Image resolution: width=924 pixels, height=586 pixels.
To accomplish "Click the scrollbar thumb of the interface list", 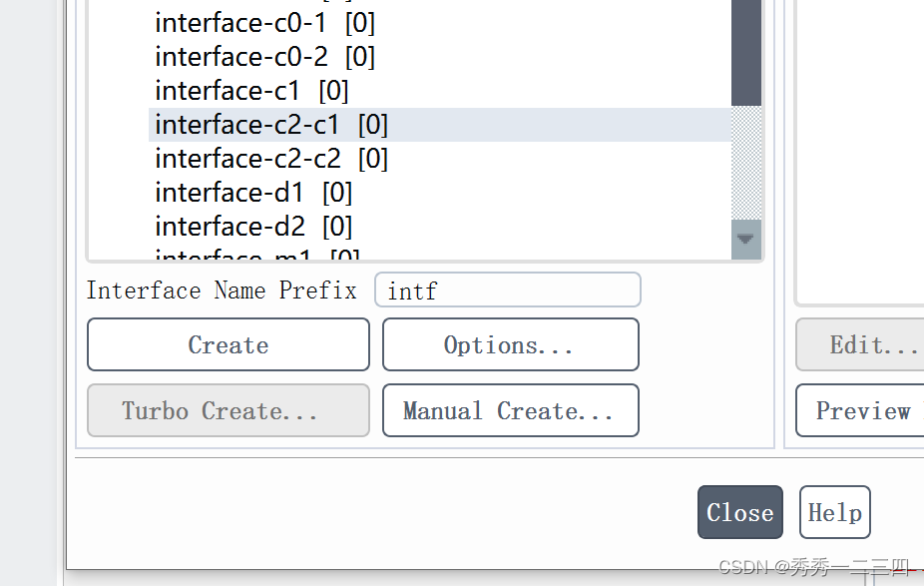I will [x=745, y=55].
